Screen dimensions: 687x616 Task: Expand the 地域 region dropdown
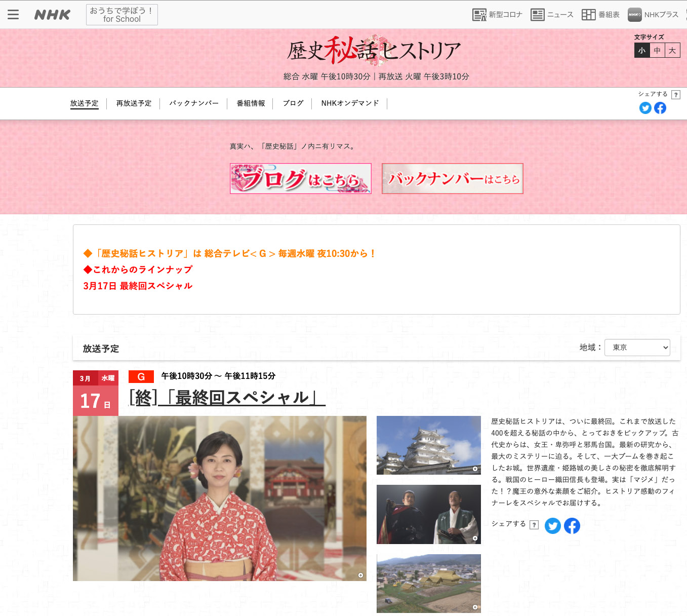(x=637, y=348)
